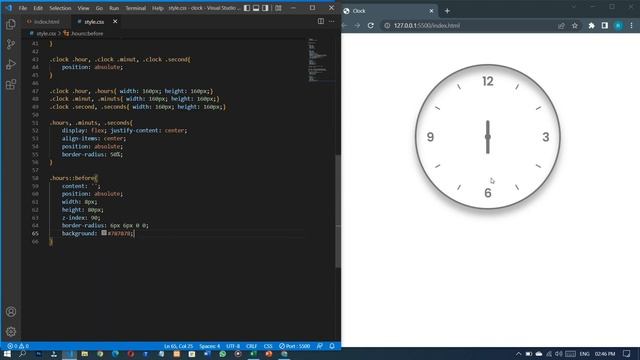640x360 pixels.
Task: Open the Explorer view in VS Code
Action: (11, 24)
